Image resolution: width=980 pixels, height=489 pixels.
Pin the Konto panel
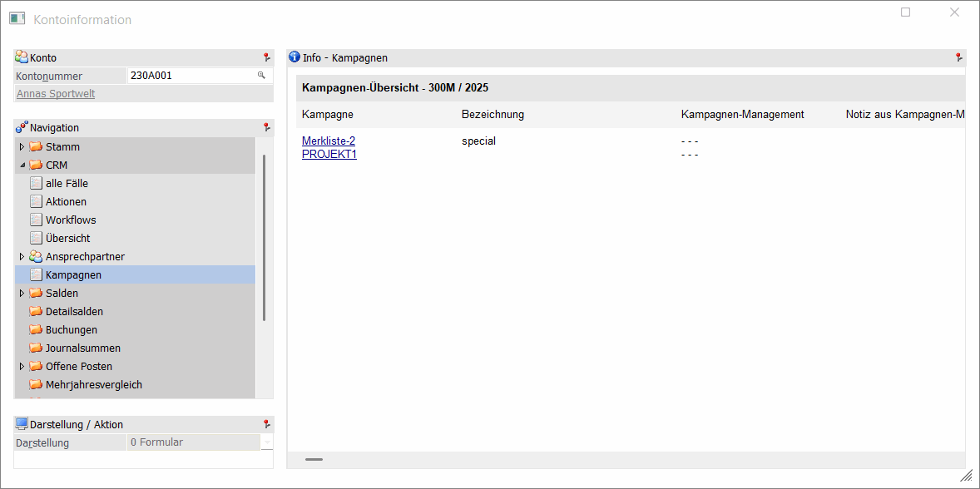click(x=267, y=57)
